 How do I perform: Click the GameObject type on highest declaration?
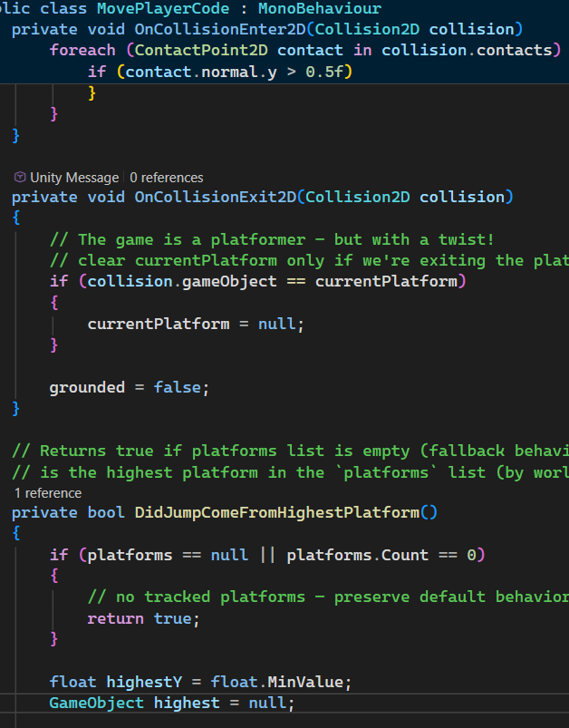96,703
